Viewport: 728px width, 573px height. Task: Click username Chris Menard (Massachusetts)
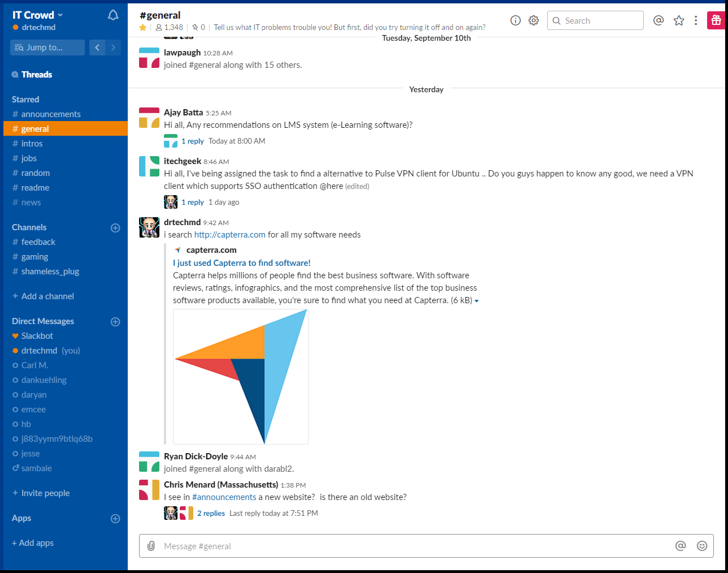pyautogui.click(x=221, y=485)
